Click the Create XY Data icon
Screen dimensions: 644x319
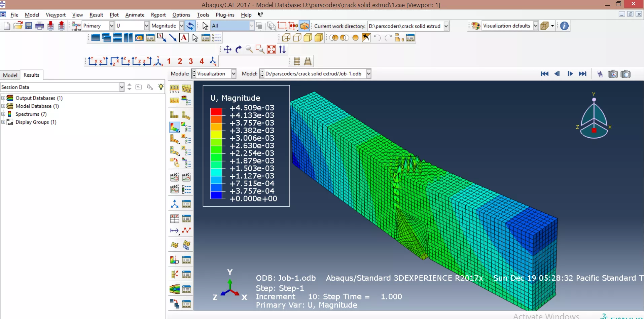point(174,219)
